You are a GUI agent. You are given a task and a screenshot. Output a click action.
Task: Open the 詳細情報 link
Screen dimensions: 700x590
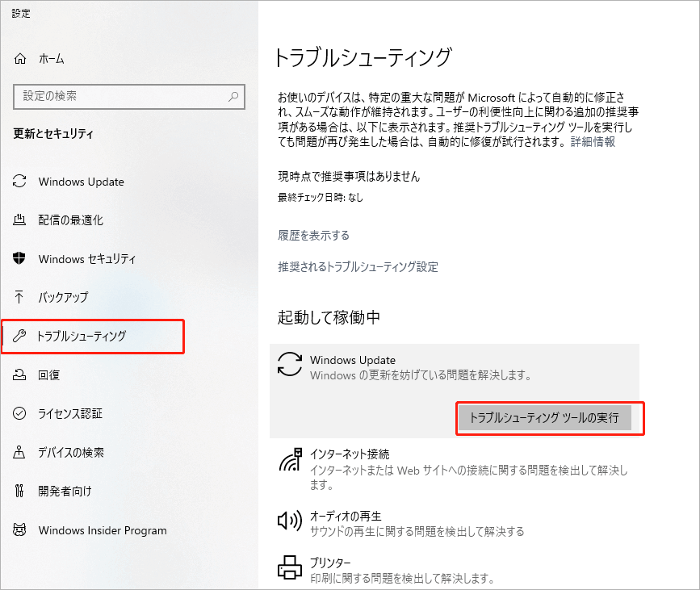pos(593,142)
